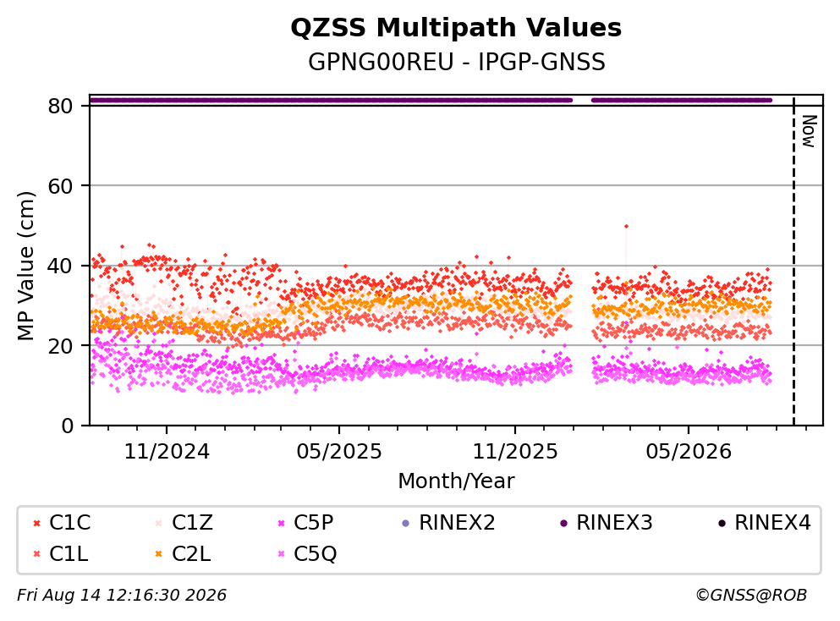840x621 pixels.
Task: Click the 'RINEX3' legend label
Action: click(x=614, y=522)
